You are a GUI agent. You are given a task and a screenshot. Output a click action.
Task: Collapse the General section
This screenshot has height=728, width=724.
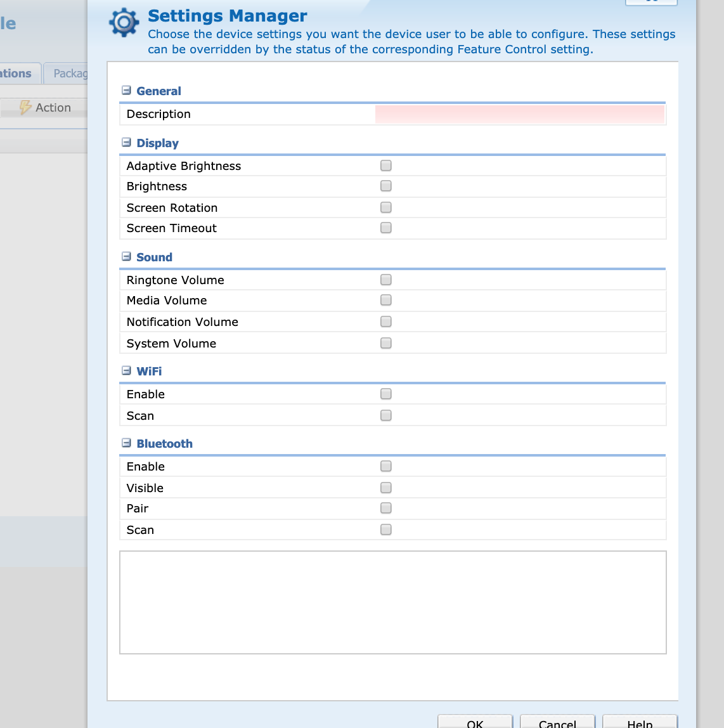(x=126, y=91)
